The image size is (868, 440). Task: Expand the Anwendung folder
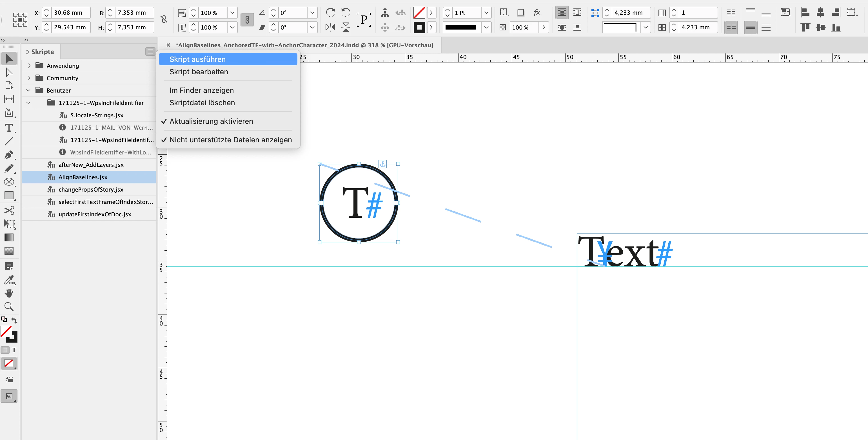click(x=29, y=66)
